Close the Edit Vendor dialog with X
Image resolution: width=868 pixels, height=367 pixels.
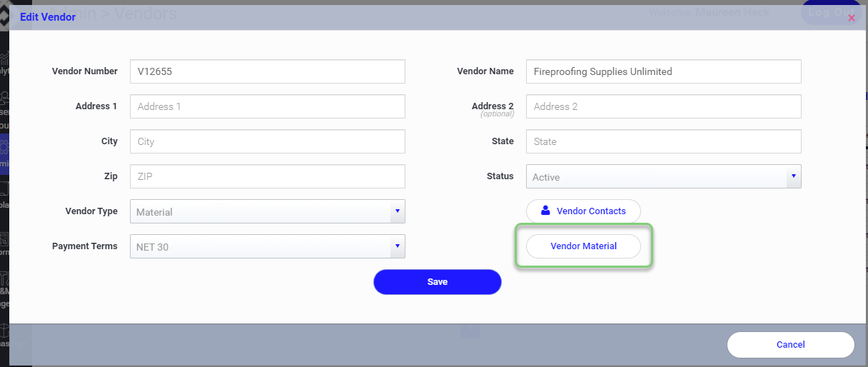pos(851,18)
